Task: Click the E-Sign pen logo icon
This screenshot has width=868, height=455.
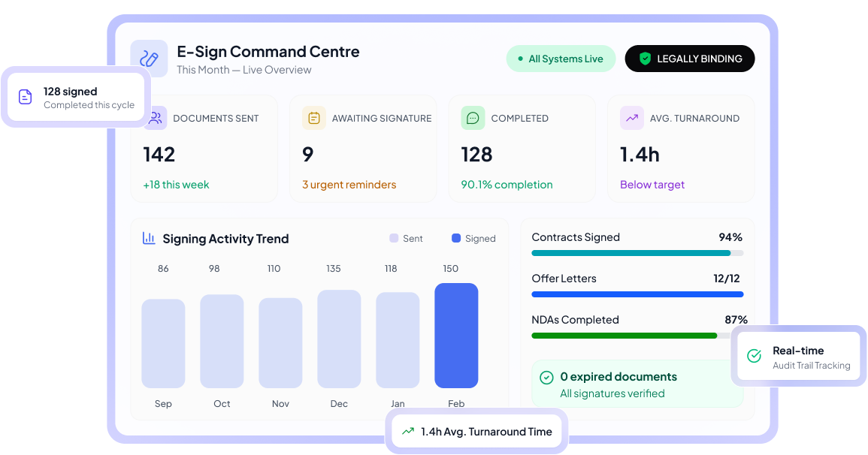Action: 149,59
